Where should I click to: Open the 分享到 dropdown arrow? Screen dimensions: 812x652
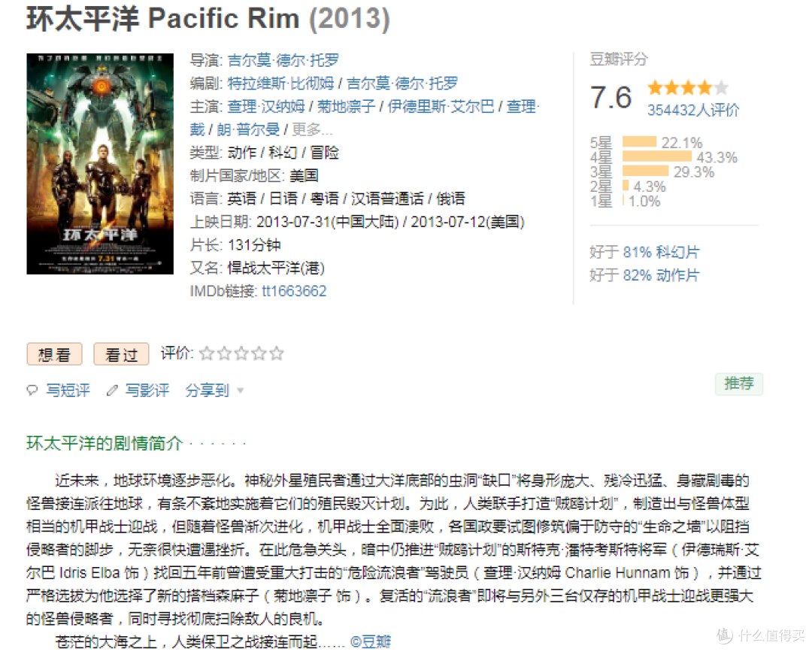(x=241, y=390)
